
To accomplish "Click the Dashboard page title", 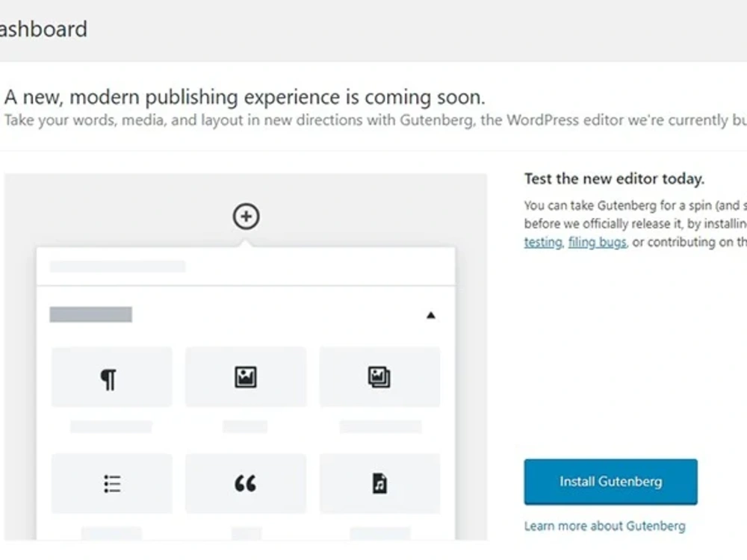I will (43, 29).
